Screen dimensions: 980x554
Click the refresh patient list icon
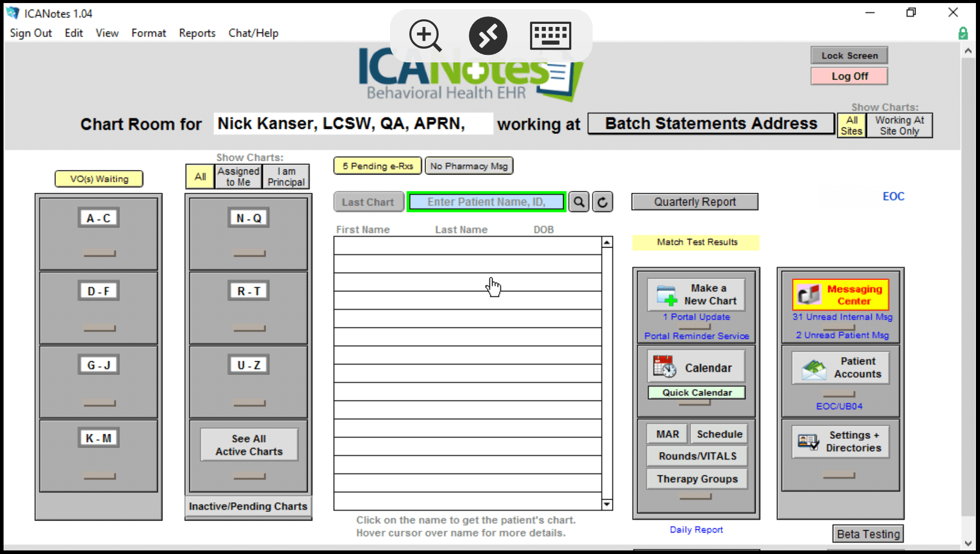(602, 202)
